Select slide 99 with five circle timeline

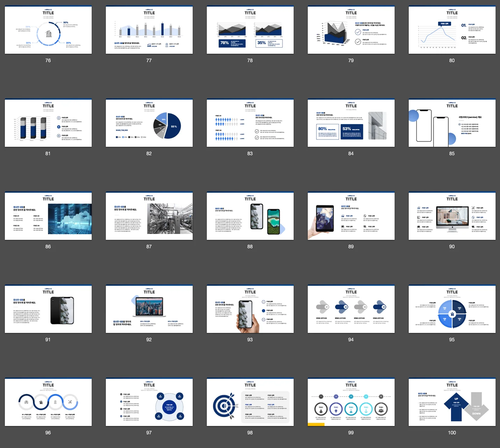pos(351,402)
